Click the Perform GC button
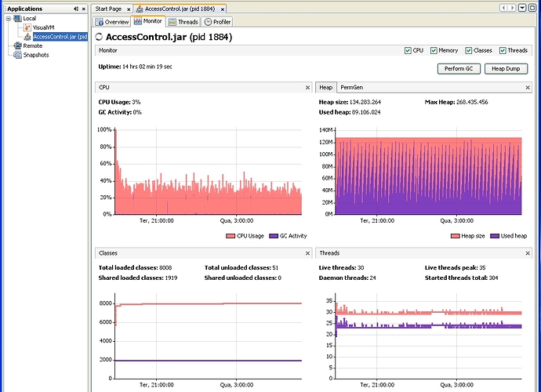The width and height of the screenshot is (541, 392). coord(459,69)
